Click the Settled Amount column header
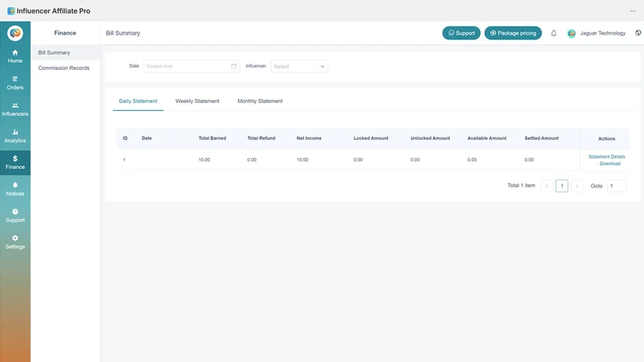The image size is (644, 362). [541, 138]
